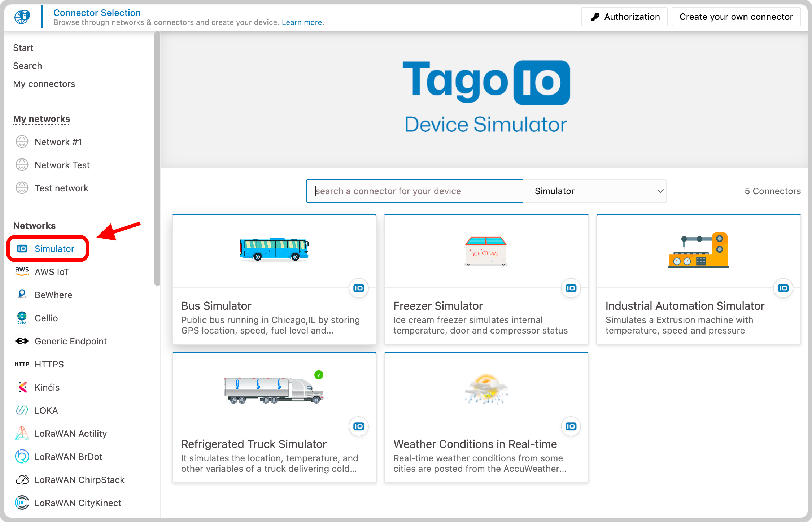The width and height of the screenshot is (812, 522).
Task: Select the Network #1 label
Action: tap(58, 142)
